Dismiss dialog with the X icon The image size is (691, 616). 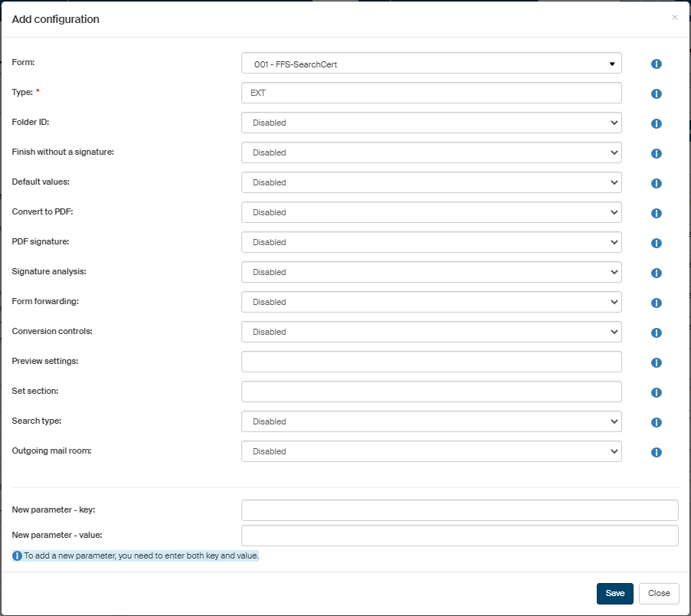[674, 17]
